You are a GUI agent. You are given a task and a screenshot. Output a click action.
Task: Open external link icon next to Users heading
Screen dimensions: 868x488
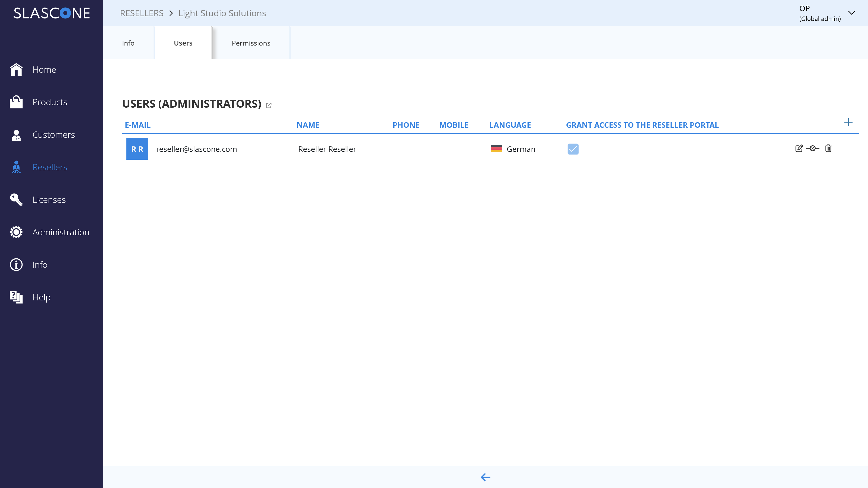pos(269,105)
